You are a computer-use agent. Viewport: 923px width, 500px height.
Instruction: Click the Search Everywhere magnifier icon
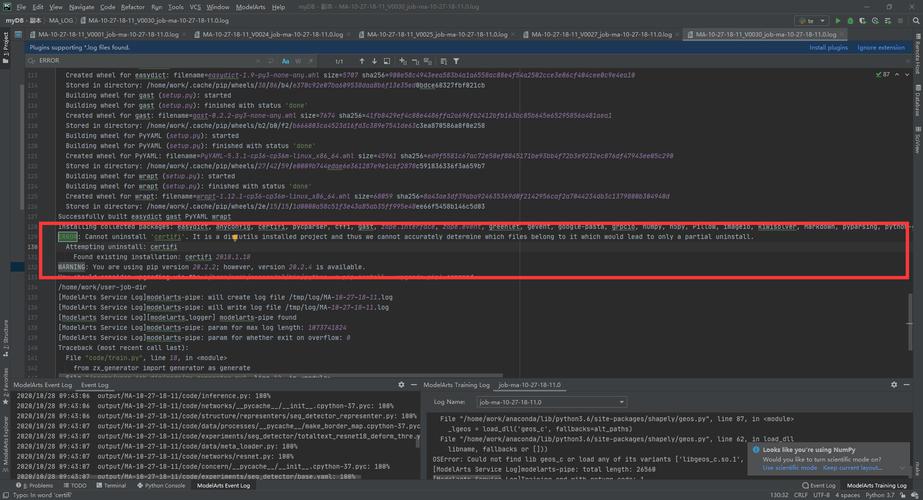pyautogui.click(x=916, y=21)
